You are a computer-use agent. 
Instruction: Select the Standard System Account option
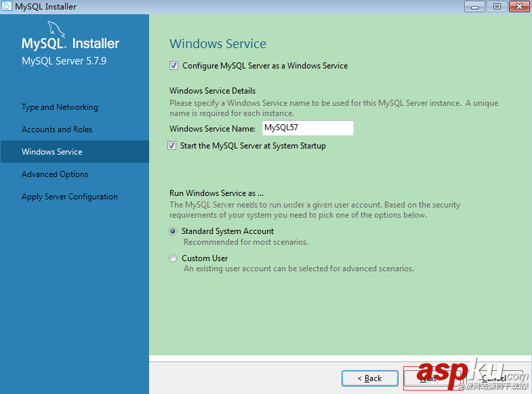[x=173, y=231]
